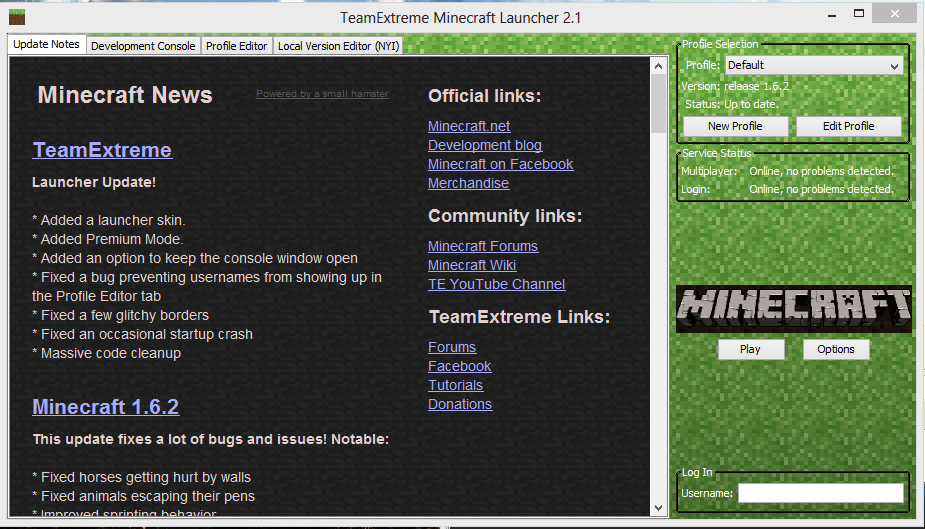The width and height of the screenshot is (925, 529).
Task: Click the 'Launcher Update!' text
Action: tap(94, 182)
